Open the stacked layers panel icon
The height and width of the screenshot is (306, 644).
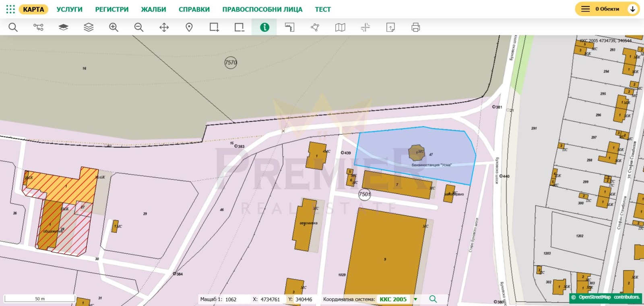pyautogui.click(x=89, y=27)
